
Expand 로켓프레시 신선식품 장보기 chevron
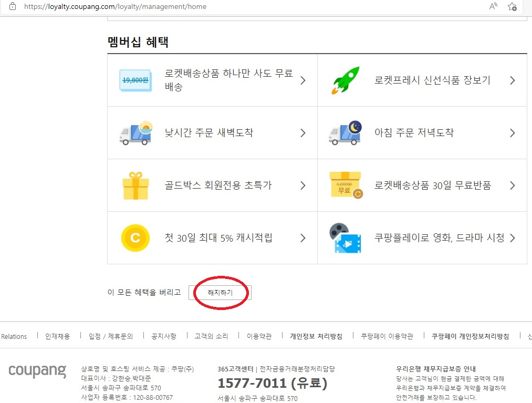(x=513, y=80)
